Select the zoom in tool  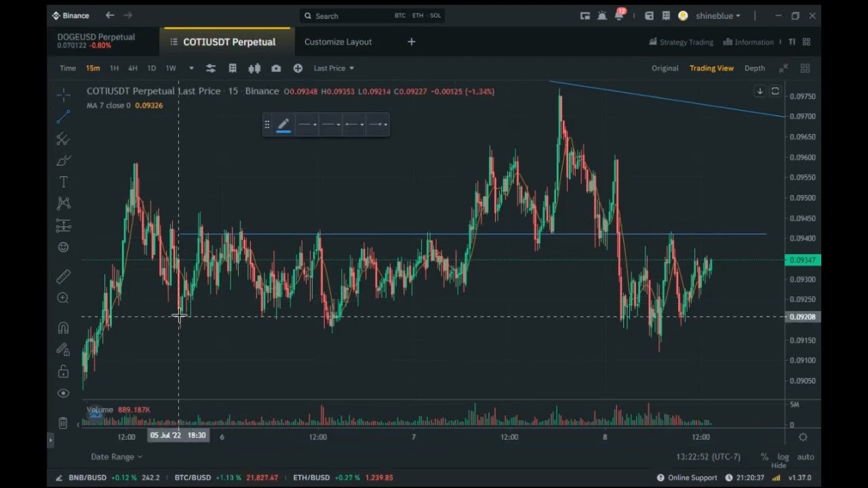tap(63, 298)
